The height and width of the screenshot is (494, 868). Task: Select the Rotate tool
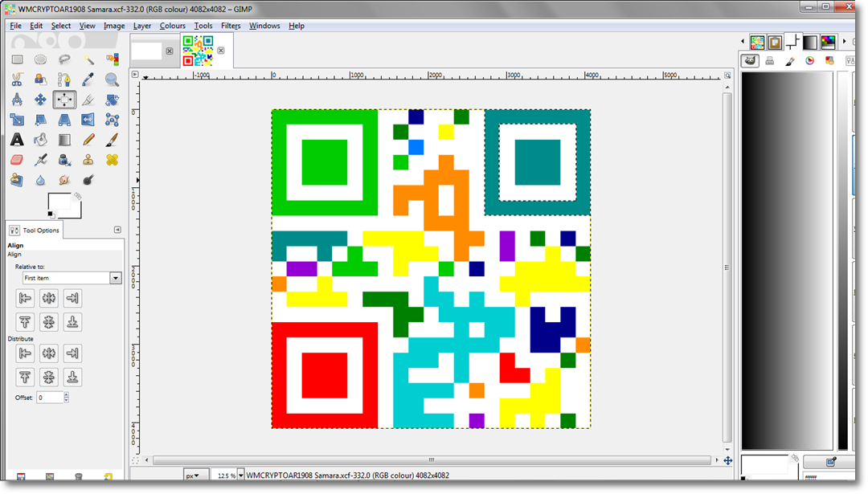coord(112,100)
